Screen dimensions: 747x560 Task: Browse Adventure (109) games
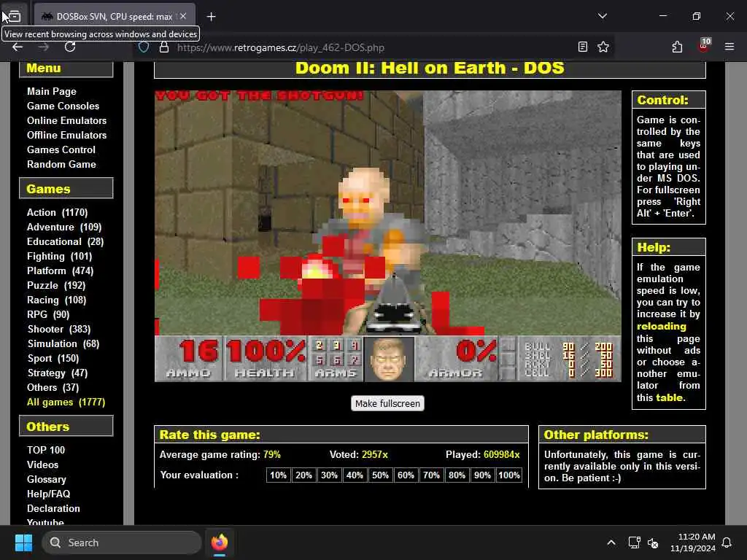(64, 227)
